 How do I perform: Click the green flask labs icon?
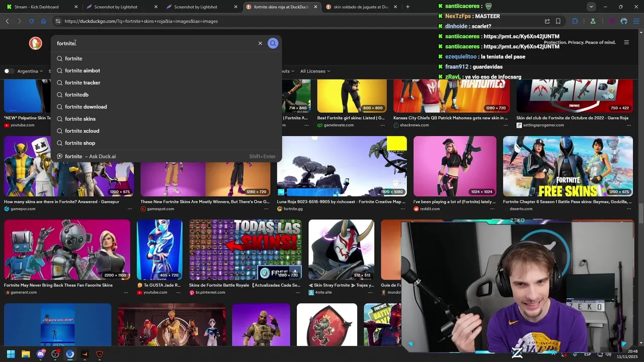[593, 21]
